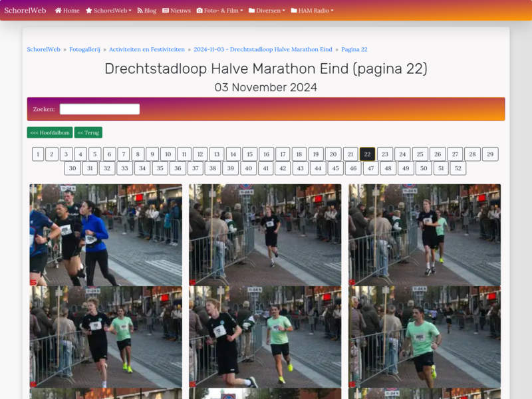Expand the SchorelWeb dropdown caret
Viewport: 532px width, 399px height.
130,11
